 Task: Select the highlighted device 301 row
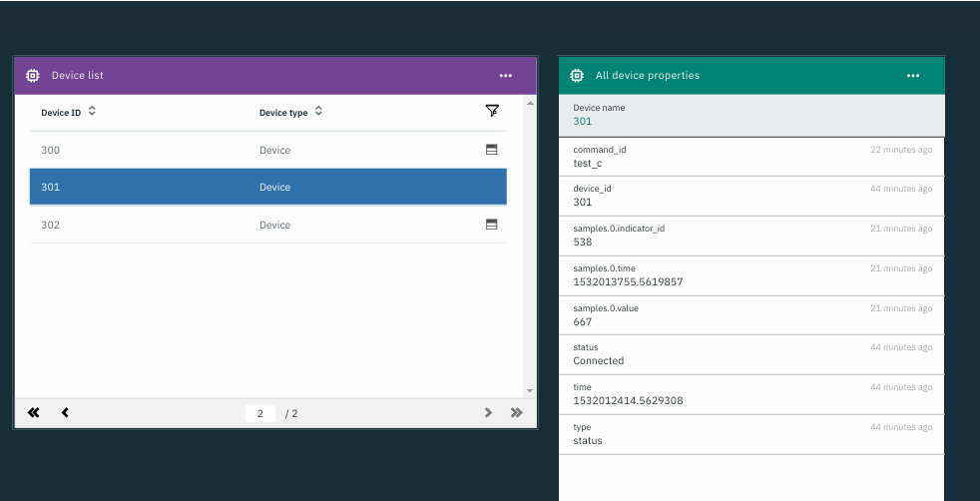268,187
